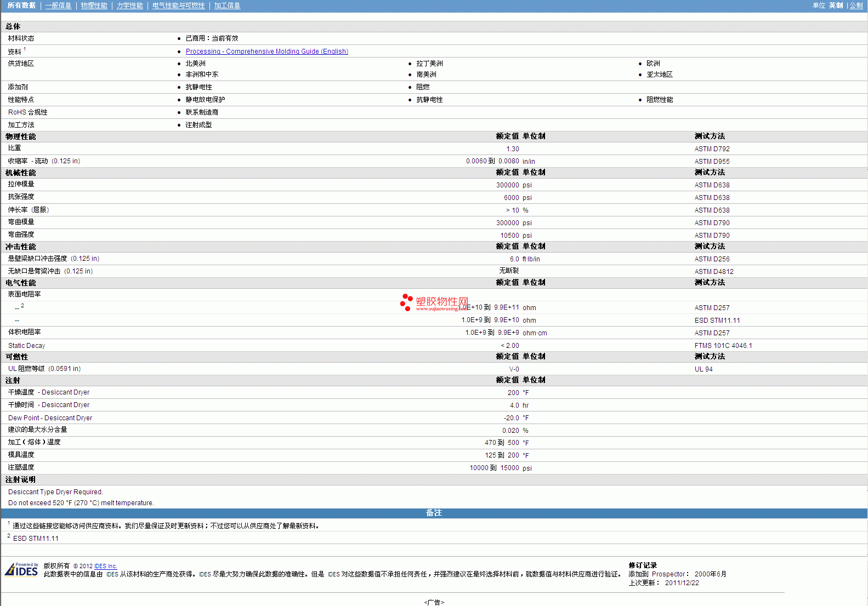Switch to the 所有数据 tab
The image size is (868, 606).
click(21, 5)
